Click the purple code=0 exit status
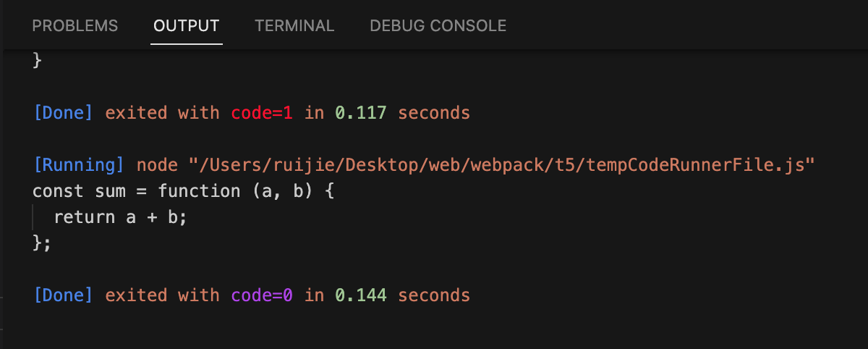This screenshot has width=868, height=349. tap(262, 295)
